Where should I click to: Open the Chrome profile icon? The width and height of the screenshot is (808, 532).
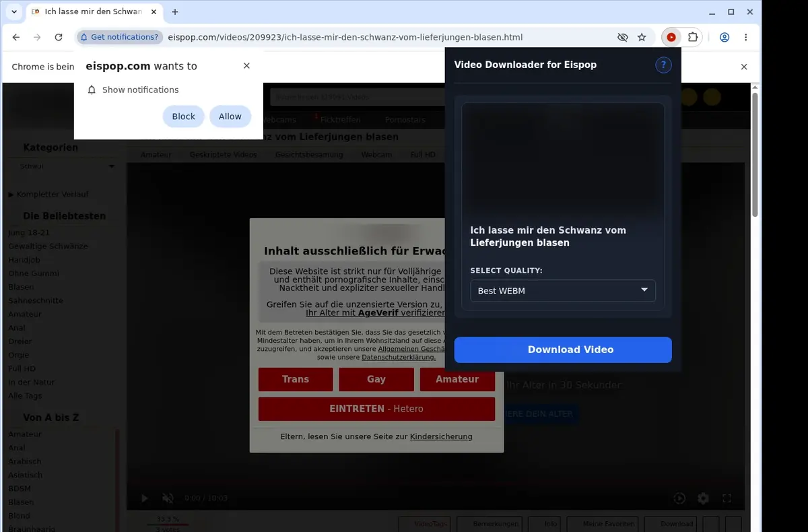[x=725, y=38]
